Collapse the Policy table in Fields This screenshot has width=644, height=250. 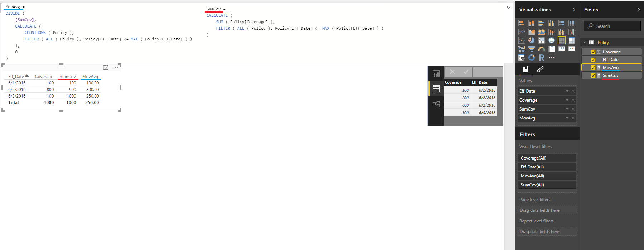pos(585,43)
